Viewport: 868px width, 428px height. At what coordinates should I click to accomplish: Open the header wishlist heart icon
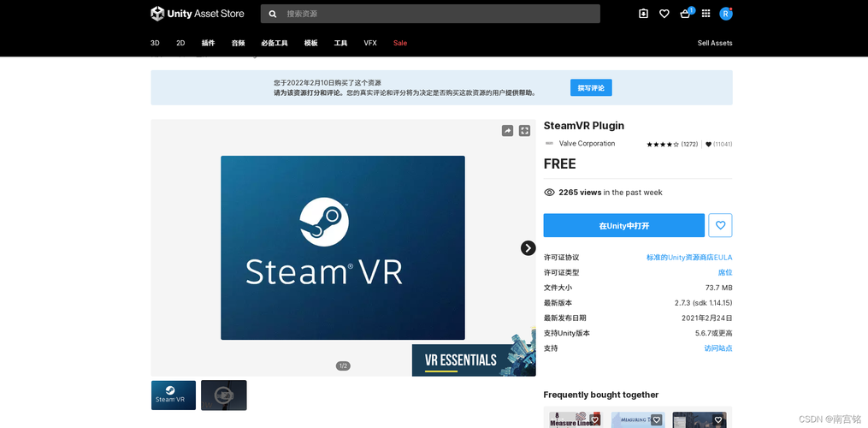(x=664, y=14)
